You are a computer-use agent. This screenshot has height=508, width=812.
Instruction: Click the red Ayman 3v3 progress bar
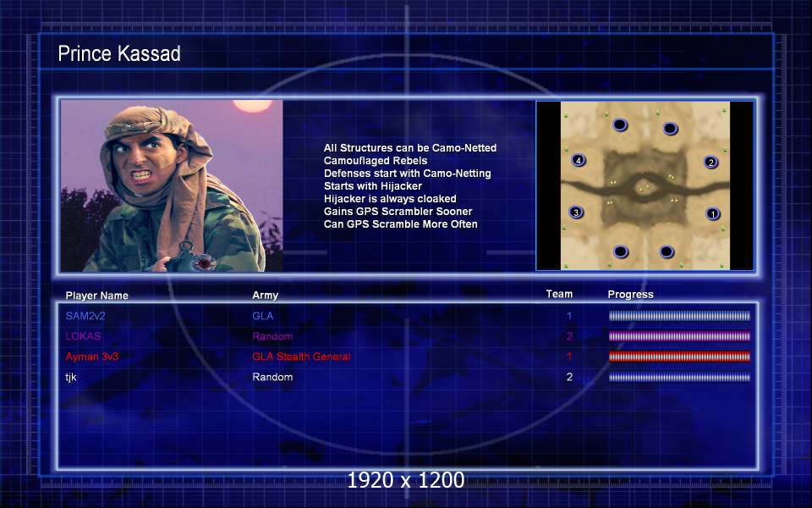click(x=679, y=356)
